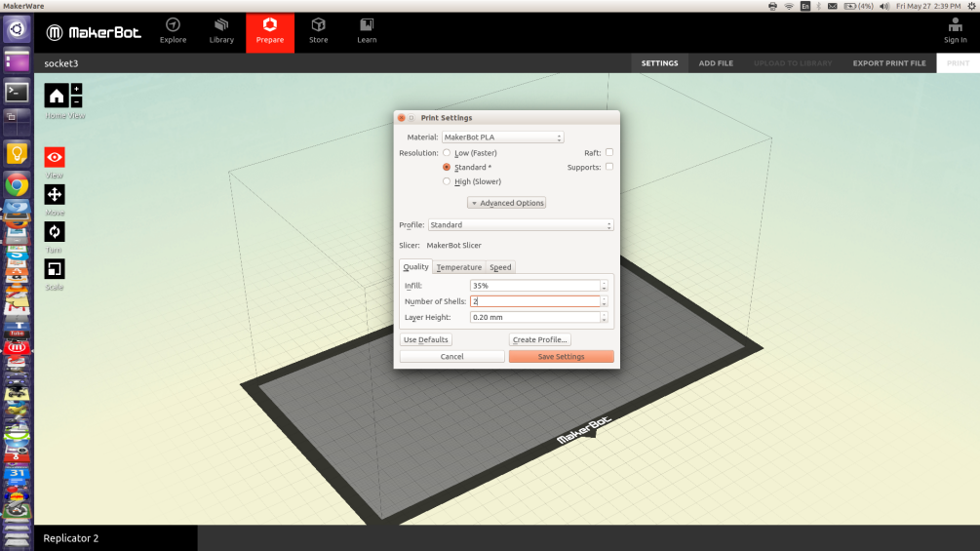Select High (Slower) resolution

pyautogui.click(x=447, y=181)
